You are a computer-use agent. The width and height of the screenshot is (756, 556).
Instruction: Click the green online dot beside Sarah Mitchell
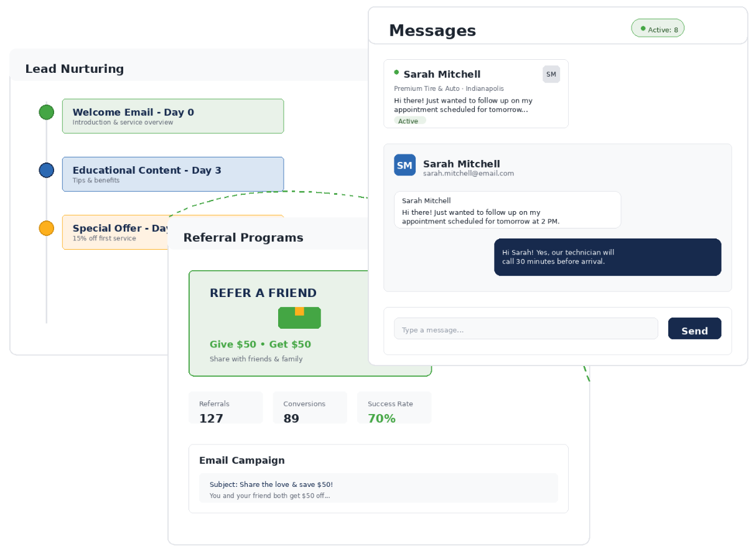[397, 72]
